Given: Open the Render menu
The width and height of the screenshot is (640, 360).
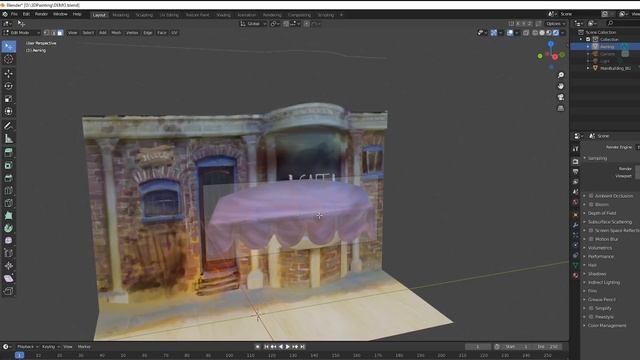Looking at the screenshot, I should pyautogui.click(x=41, y=14).
